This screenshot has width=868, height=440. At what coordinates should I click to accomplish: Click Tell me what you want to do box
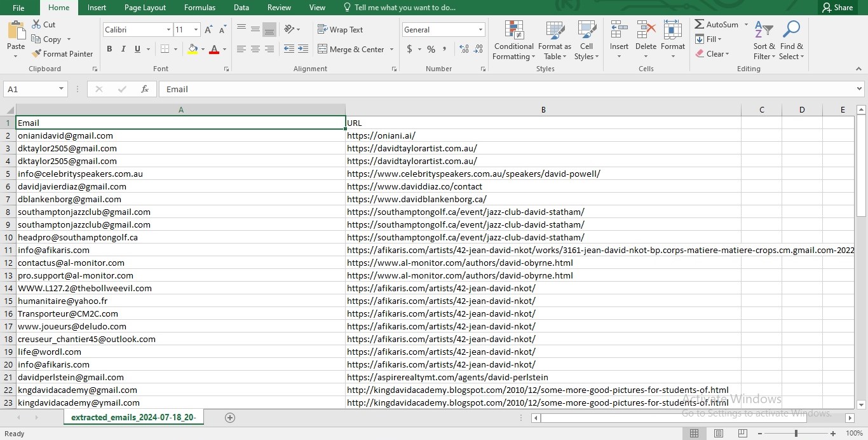click(x=399, y=8)
